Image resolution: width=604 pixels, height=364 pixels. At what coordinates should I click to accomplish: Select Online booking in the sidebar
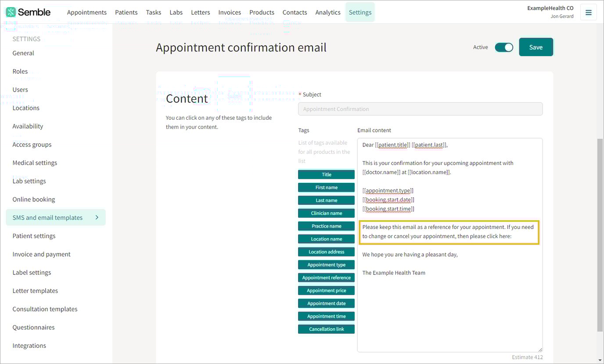(33, 199)
